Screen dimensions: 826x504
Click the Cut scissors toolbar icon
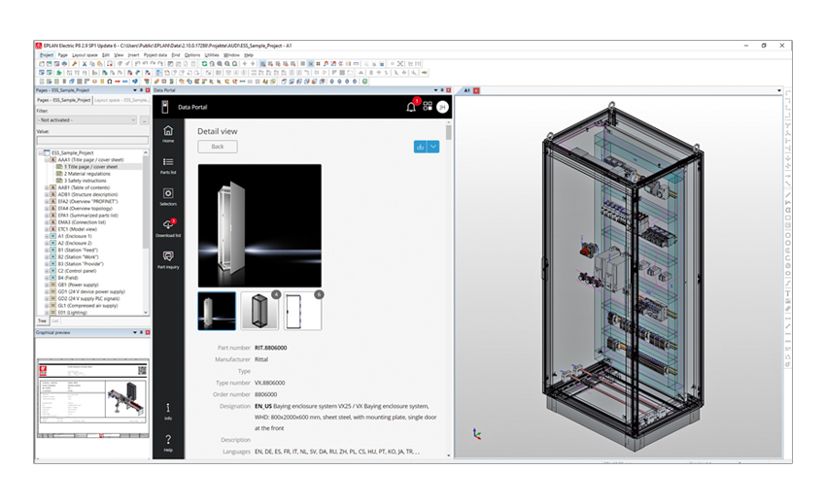point(85,64)
